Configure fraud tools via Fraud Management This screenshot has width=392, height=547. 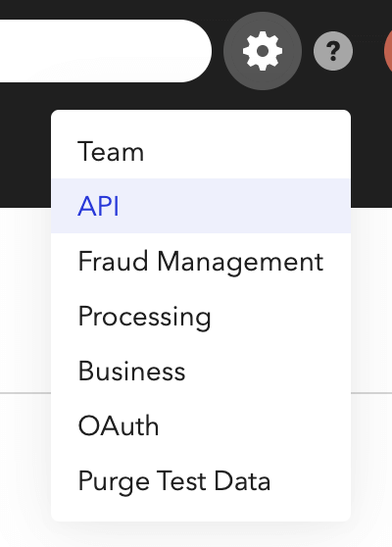201,261
